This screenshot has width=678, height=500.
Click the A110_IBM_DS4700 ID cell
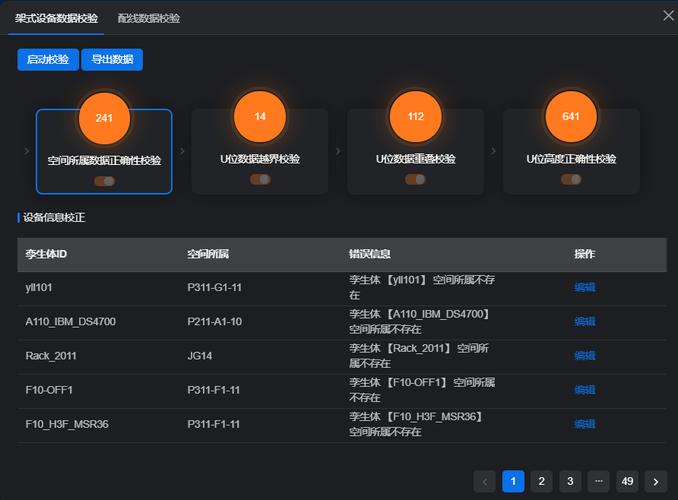point(70,321)
